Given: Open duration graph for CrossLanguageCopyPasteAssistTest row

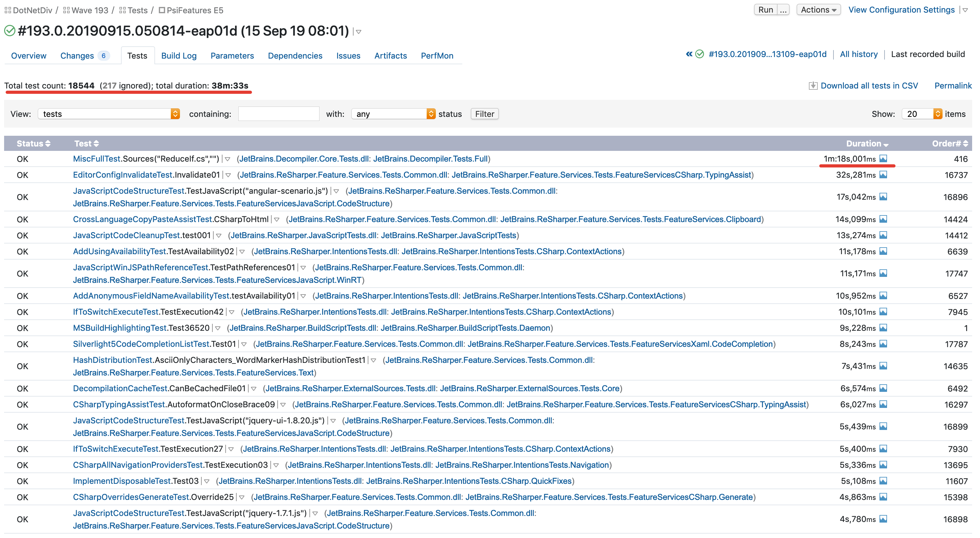Looking at the screenshot, I should [x=883, y=219].
